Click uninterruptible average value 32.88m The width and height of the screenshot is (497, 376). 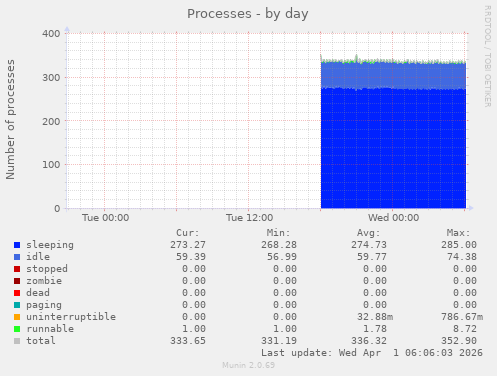coord(375,317)
